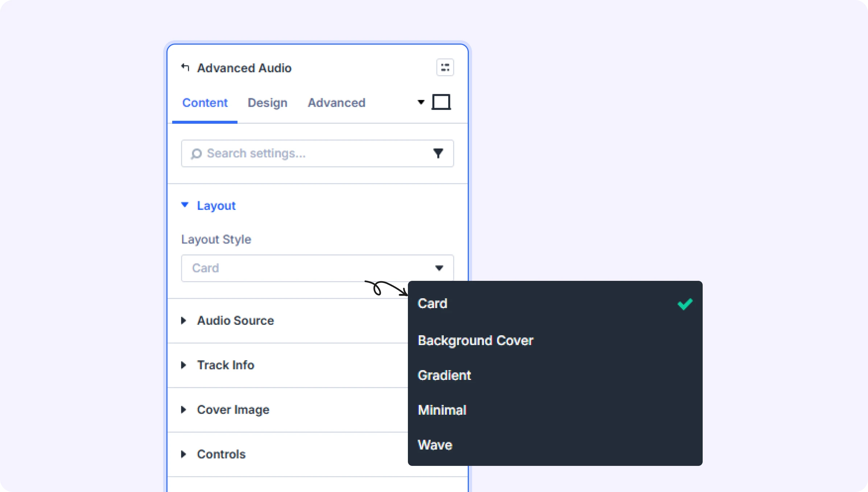Switch to the Advanced tab
Image resolution: width=868 pixels, height=492 pixels.
tap(336, 103)
